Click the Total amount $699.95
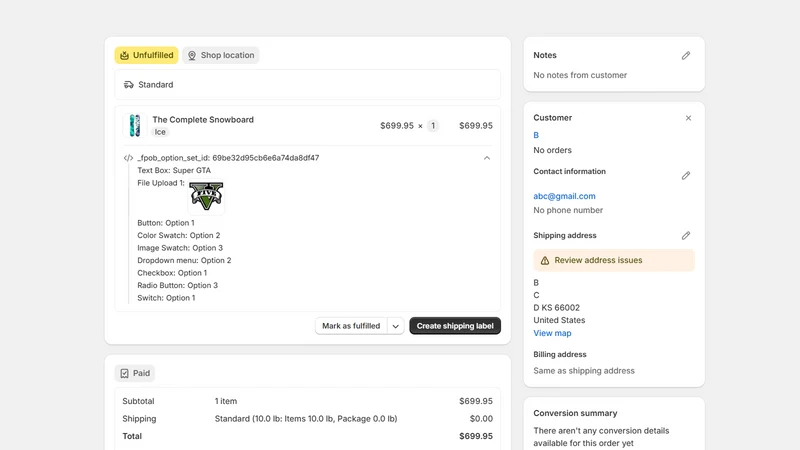This screenshot has height=450, width=800. (x=476, y=436)
